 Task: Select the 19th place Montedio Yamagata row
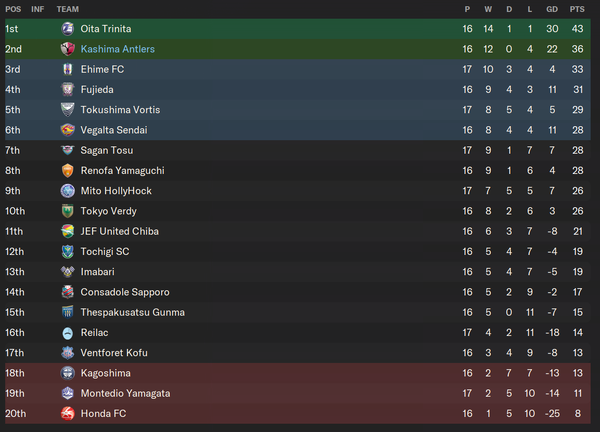click(298, 393)
